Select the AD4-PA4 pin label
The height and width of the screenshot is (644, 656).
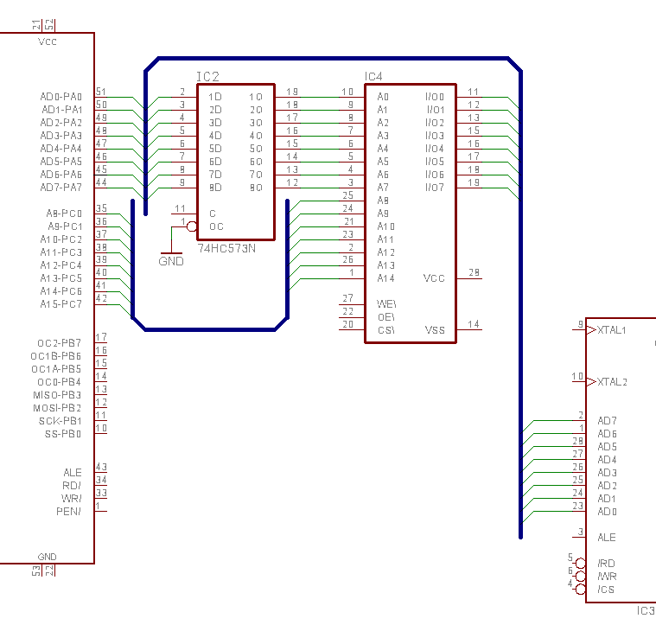[61, 149]
